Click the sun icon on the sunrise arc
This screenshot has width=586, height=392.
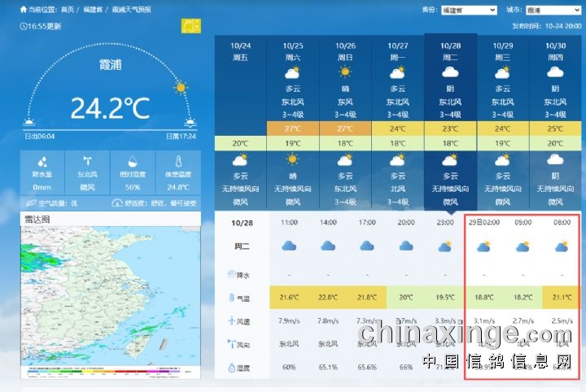[x=181, y=87]
